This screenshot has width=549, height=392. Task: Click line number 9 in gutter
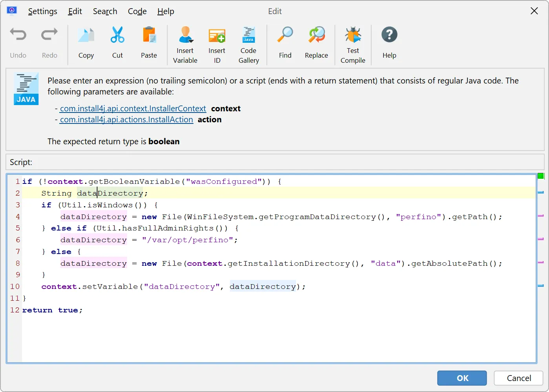18,275
